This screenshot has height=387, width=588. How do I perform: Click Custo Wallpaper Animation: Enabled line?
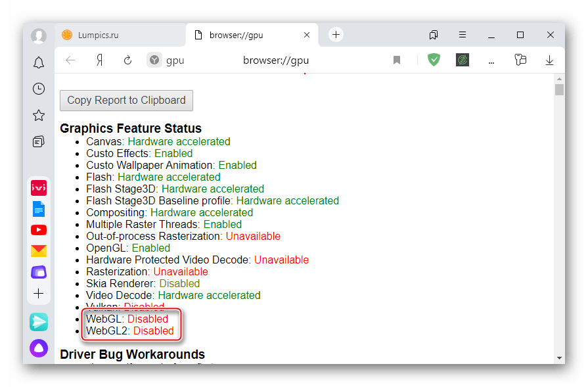[x=171, y=166]
